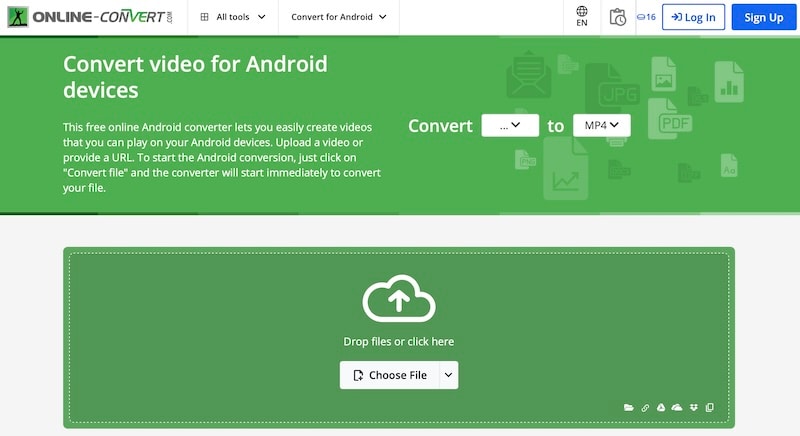Click the cloud upload icon
Viewport: 800px width, 436px height.
click(x=399, y=298)
